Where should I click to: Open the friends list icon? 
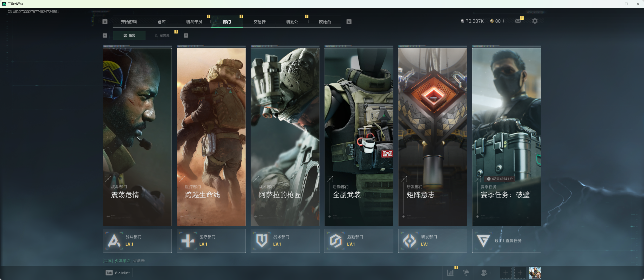(484, 273)
